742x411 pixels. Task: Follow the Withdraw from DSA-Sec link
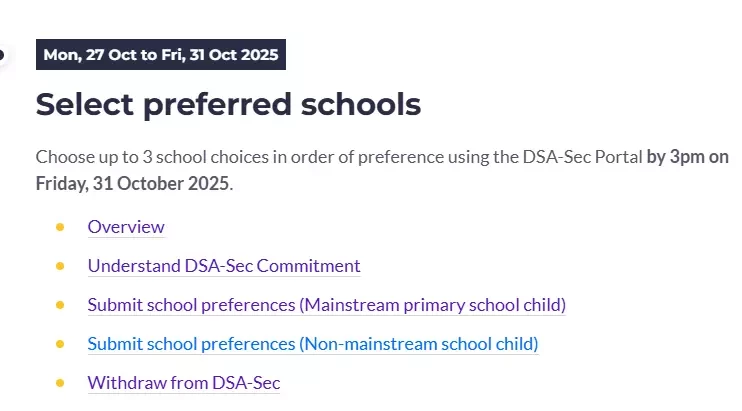click(184, 383)
